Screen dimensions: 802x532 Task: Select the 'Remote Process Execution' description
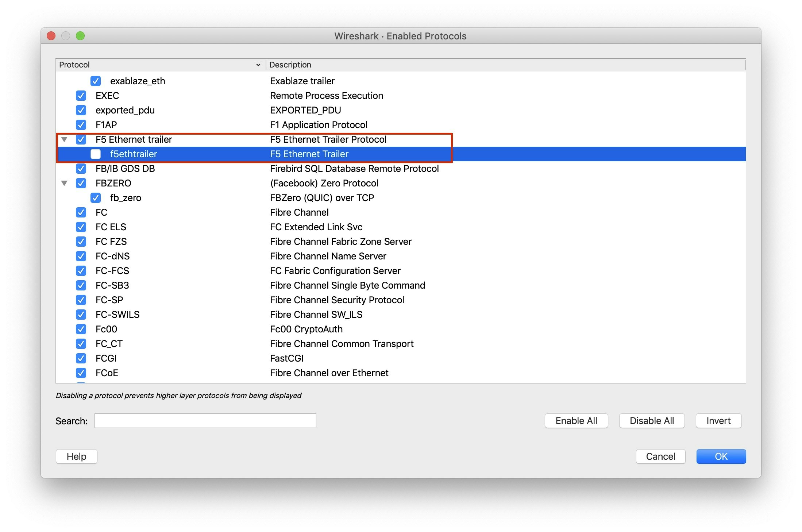(327, 96)
